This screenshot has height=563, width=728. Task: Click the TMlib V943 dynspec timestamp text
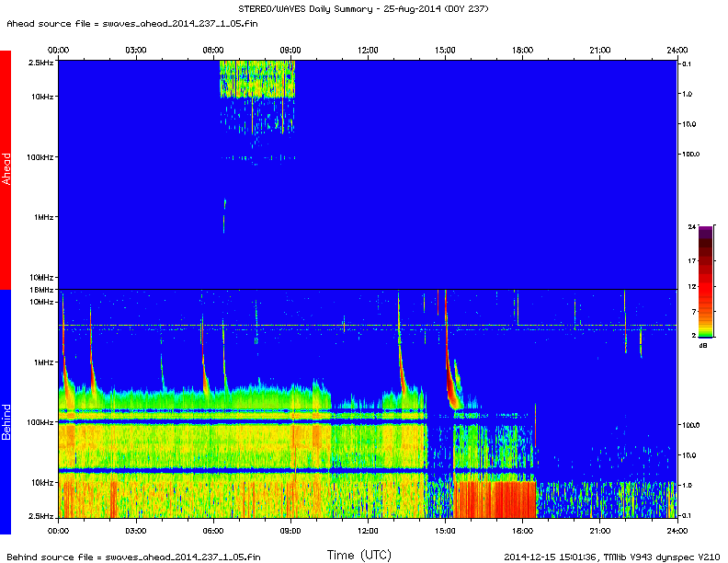tap(611, 557)
